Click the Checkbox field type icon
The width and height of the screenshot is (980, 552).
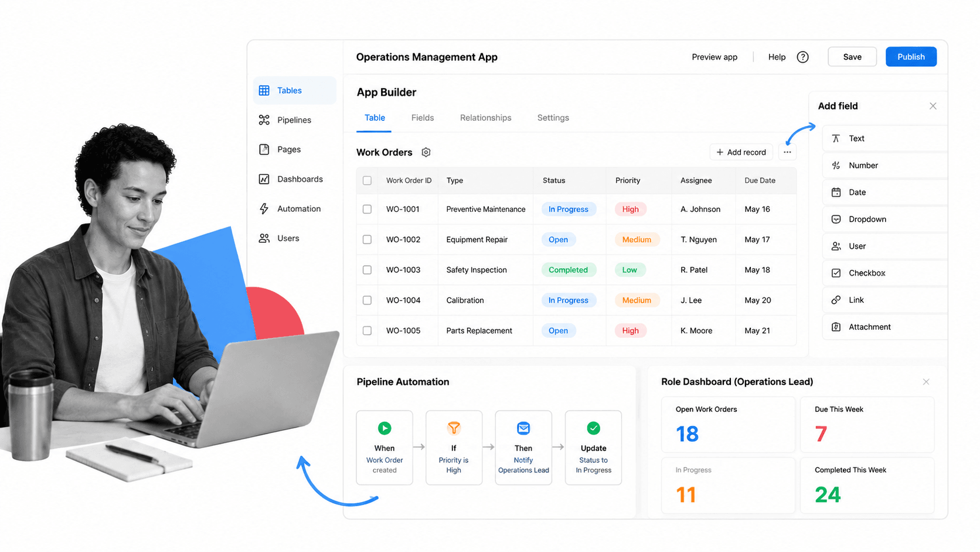(x=836, y=273)
